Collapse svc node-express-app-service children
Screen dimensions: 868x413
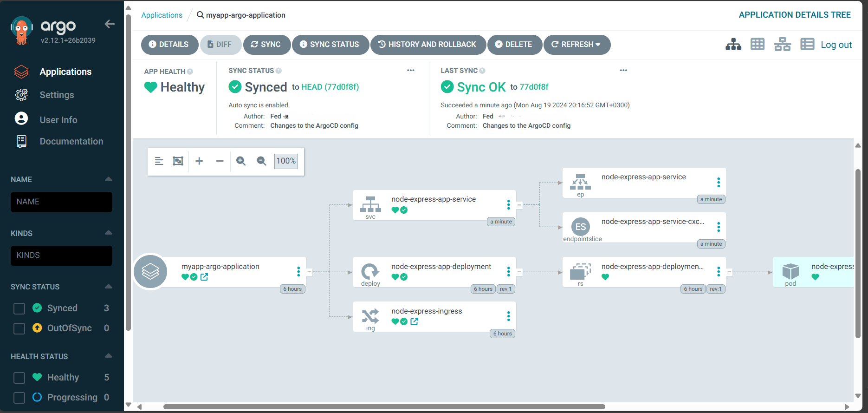pyautogui.click(x=519, y=205)
